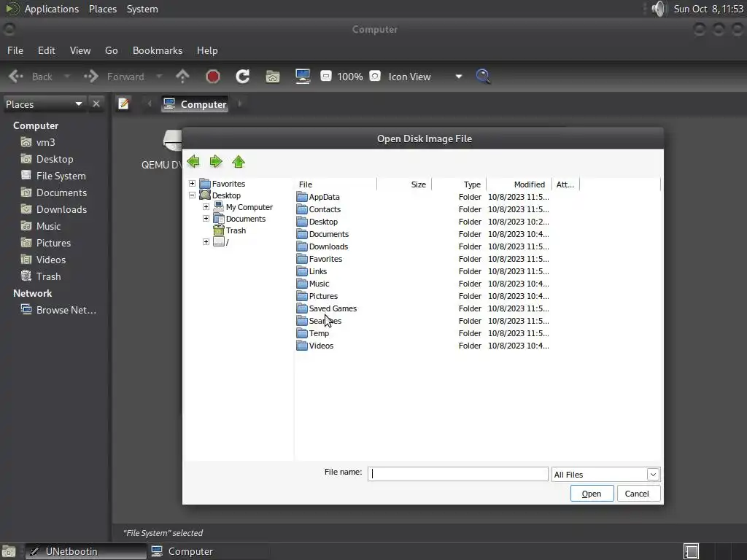Open the Places sidebar dropdown
This screenshot has height=560, width=747.
44,104
